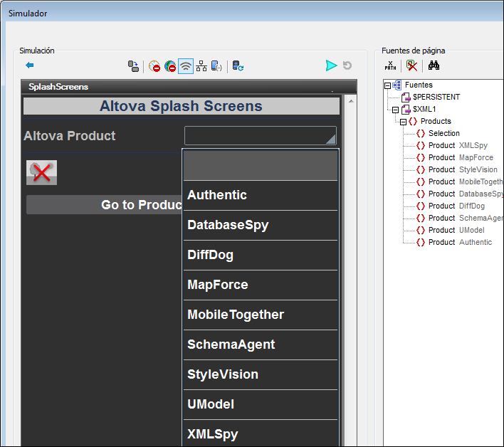Click the XPath evaluate icon

pos(391,65)
